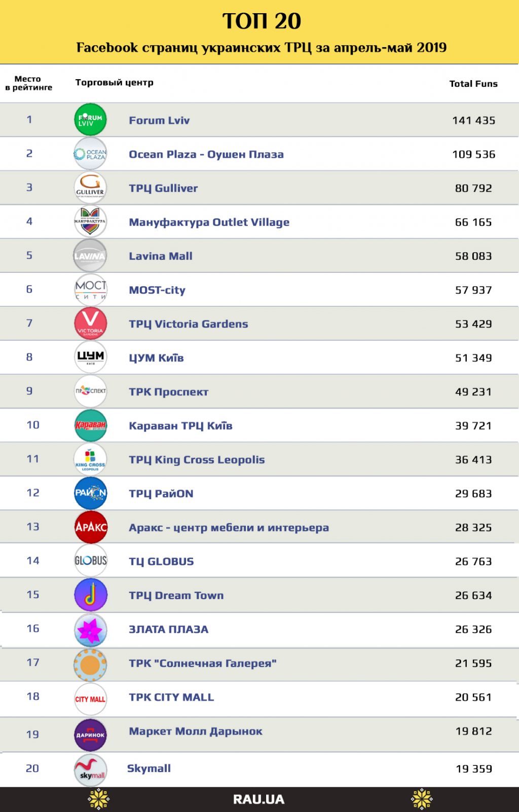Click the Торговый центр column header
Screen dimensions: 519x812
pyautogui.click(x=114, y=82)
